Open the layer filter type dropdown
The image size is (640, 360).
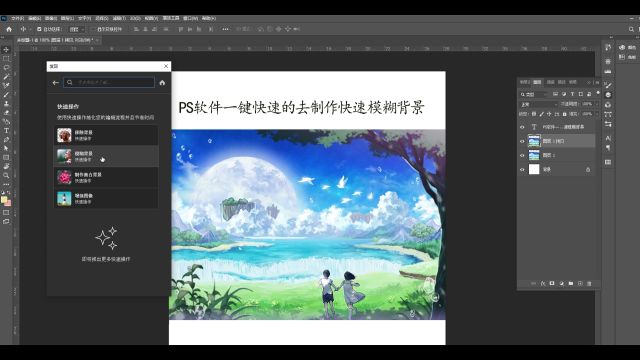pos(533,94)
